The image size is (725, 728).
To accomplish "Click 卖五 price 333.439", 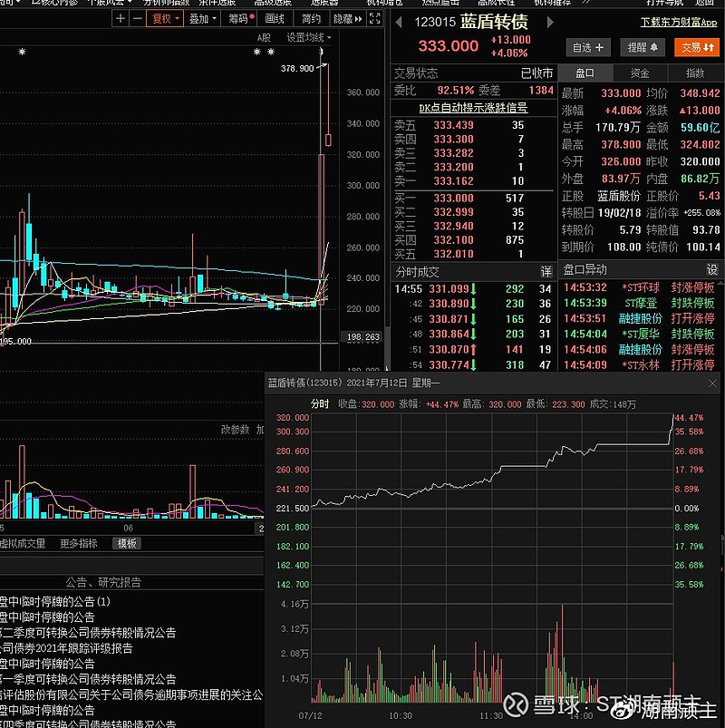I will 453,125.
